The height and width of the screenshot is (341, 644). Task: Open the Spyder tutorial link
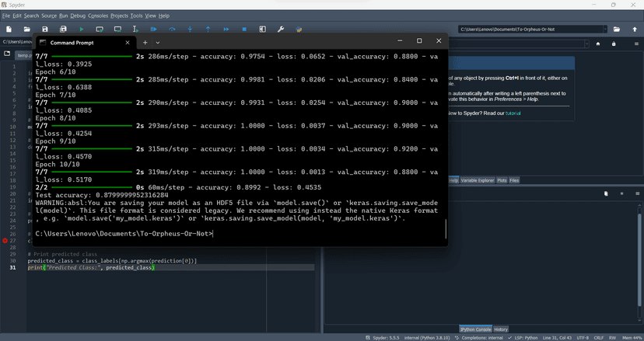[513, 113]
